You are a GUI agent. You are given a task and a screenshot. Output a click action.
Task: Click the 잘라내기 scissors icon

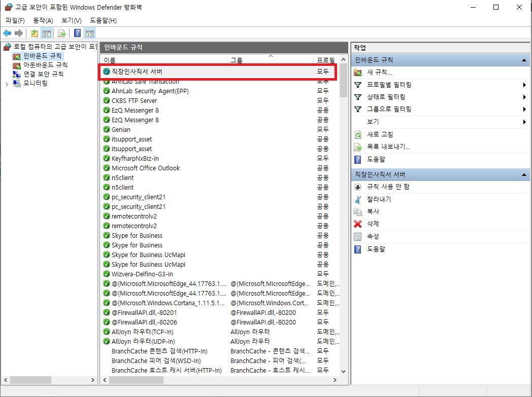coord(357,200)
